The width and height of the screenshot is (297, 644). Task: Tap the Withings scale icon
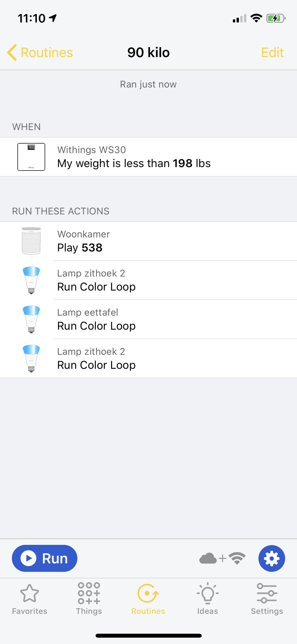tap(31, 157)
